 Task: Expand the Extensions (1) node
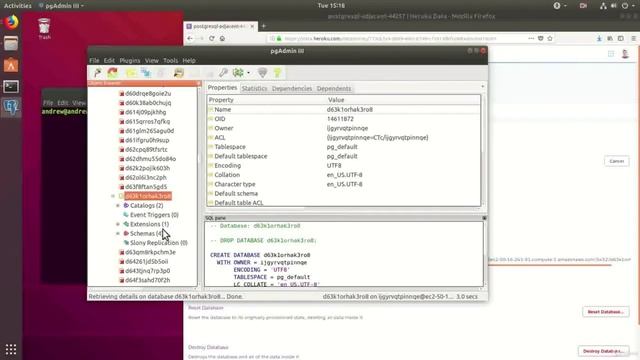pos(118,224)
